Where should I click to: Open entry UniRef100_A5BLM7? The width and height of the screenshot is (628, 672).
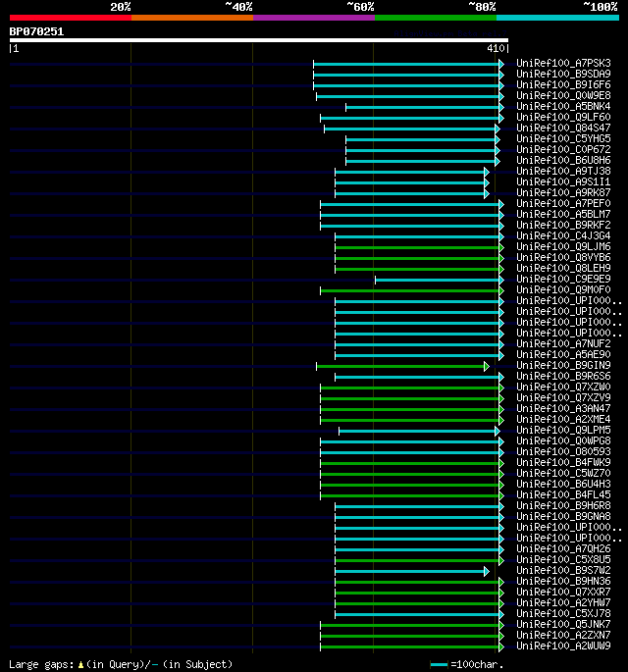(x=563, y=214)
